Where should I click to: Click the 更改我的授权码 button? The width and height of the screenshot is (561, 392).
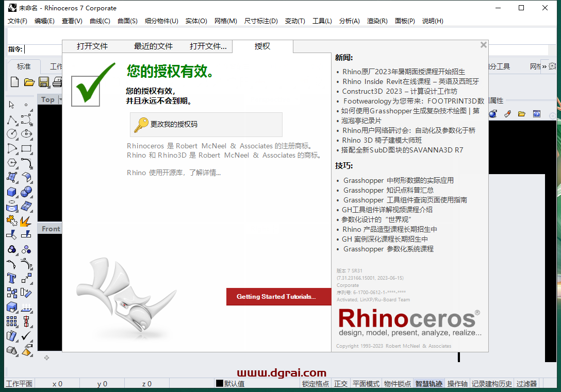206,124
